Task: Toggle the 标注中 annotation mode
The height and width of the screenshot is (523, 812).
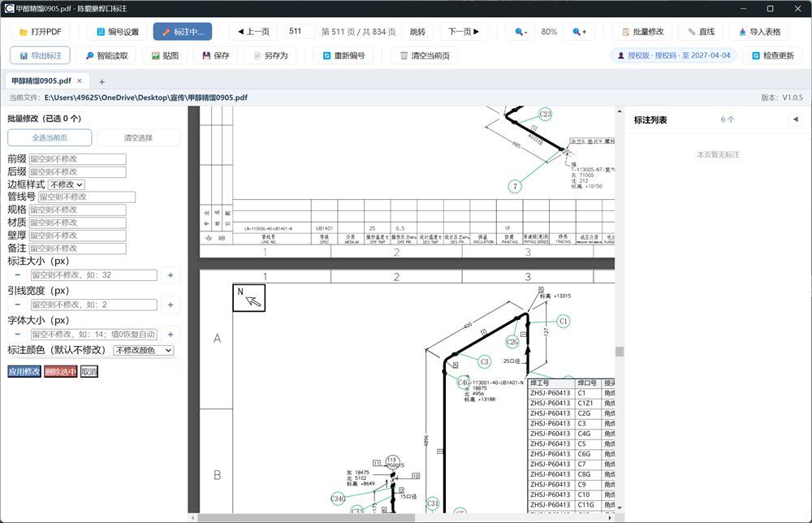Action: (182, 32)
